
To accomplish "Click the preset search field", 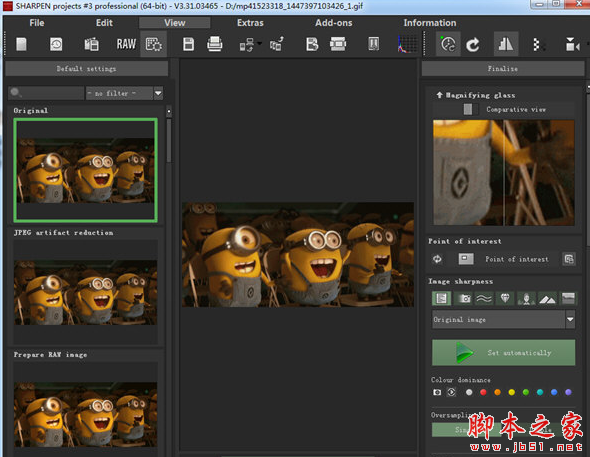I will click(46, 93).
